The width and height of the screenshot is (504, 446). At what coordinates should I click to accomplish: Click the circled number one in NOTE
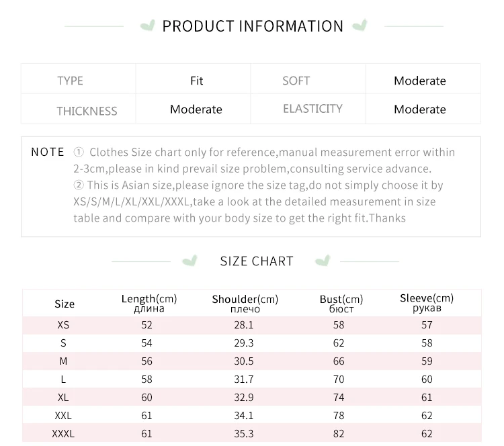pyautogui.click(x=79, y=152)
